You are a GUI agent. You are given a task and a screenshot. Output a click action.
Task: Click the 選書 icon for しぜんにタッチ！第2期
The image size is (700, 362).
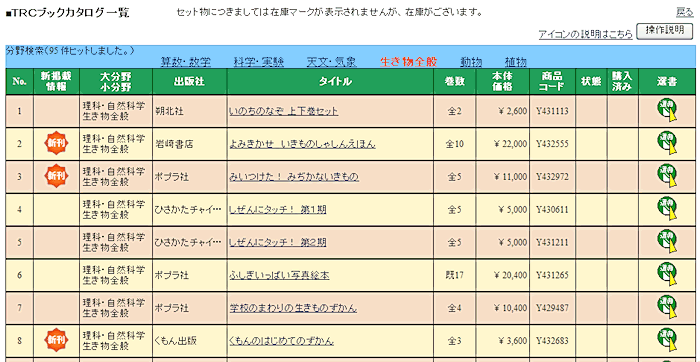pyautogui.click(x=667, y=242)
